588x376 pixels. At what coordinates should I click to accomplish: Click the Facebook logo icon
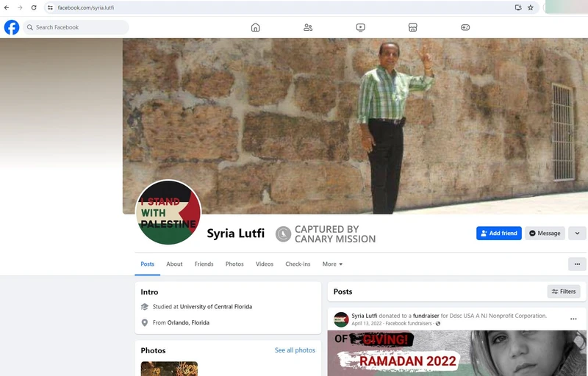pyautogui.click(x=12, y=27)
